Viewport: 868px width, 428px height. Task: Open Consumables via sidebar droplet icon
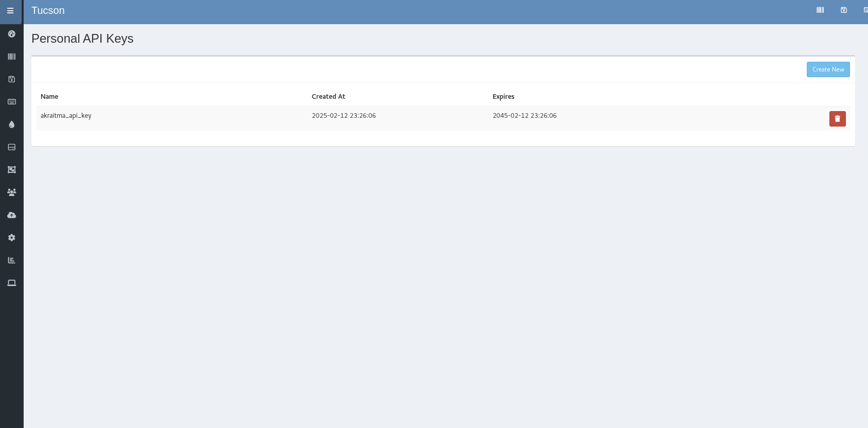coord(11,124)
